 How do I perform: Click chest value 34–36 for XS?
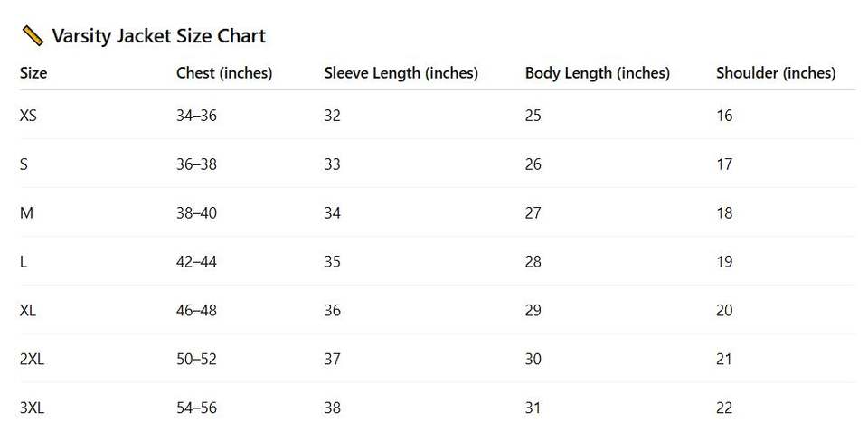pyautogui.click(x=196, y=116)
